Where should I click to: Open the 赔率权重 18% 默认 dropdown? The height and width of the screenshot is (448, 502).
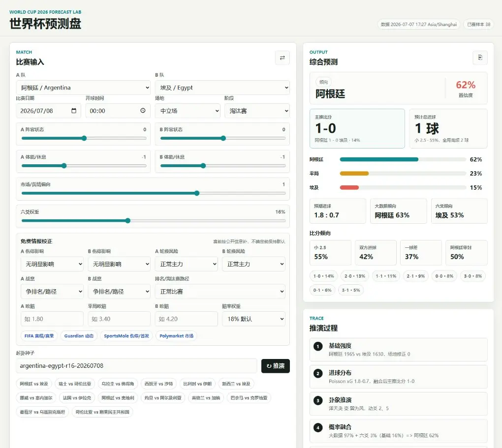pyautogui.click(x=253, y=319)
